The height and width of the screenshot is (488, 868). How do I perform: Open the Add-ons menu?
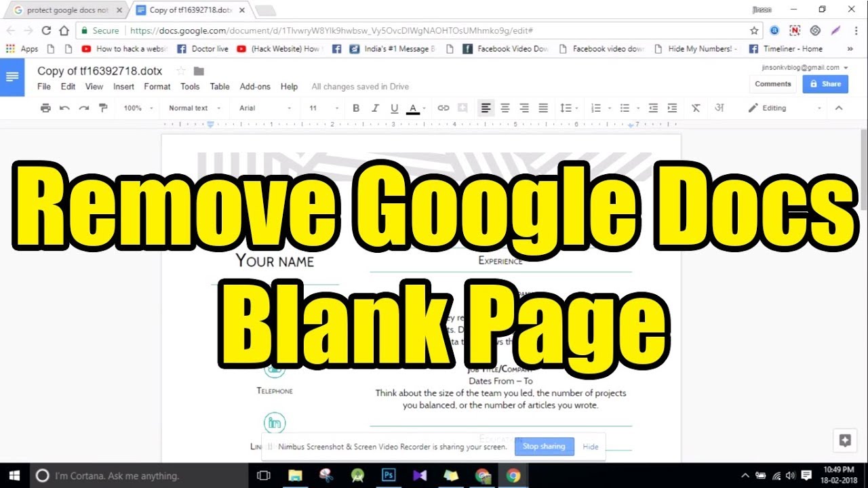click(255, 87)
